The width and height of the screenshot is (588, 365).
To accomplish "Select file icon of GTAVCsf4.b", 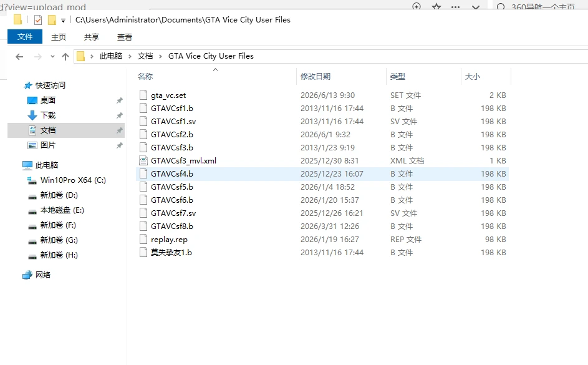I will (143, 173).
